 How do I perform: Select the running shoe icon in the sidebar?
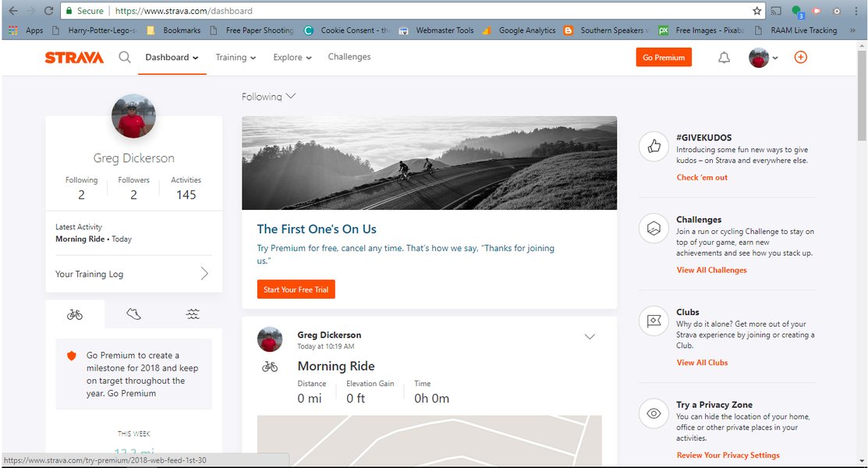[133, 314]
